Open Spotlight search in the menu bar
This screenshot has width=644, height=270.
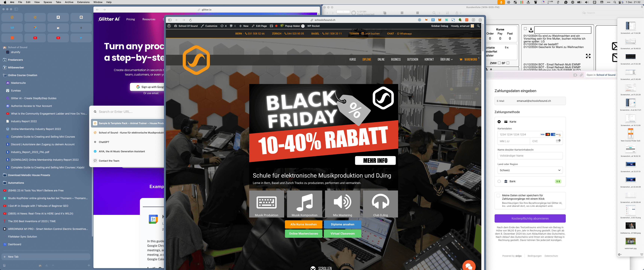tap(615, 2)
